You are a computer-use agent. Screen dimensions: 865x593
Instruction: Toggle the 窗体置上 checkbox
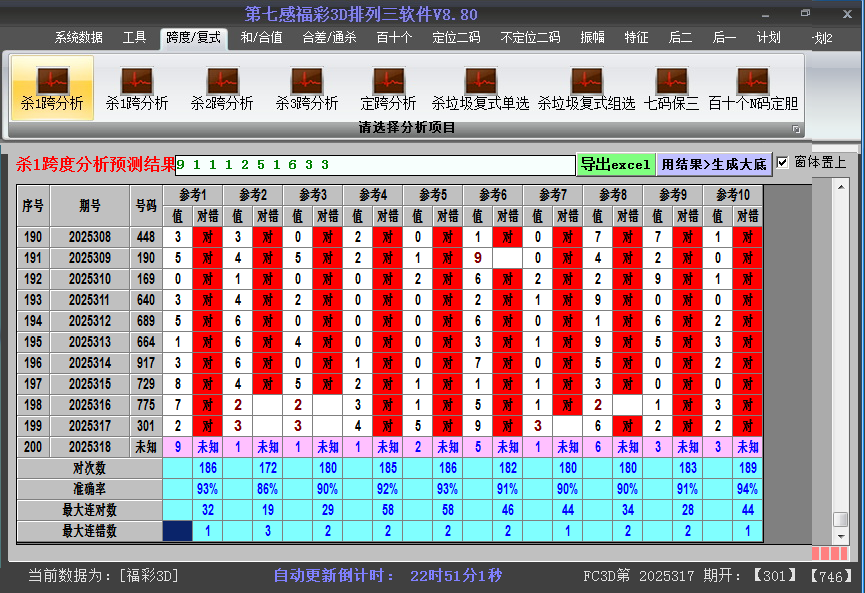(x=783, y=162)
